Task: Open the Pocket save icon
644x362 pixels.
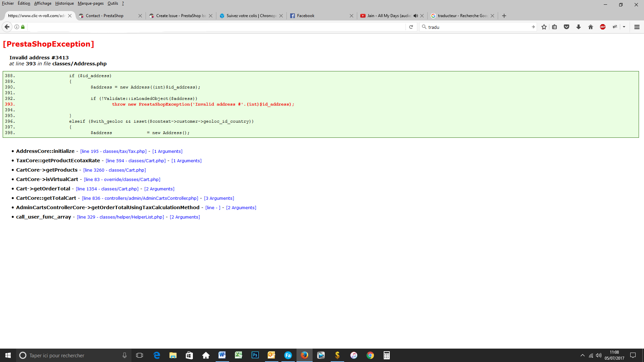Action: pos(567,27)
